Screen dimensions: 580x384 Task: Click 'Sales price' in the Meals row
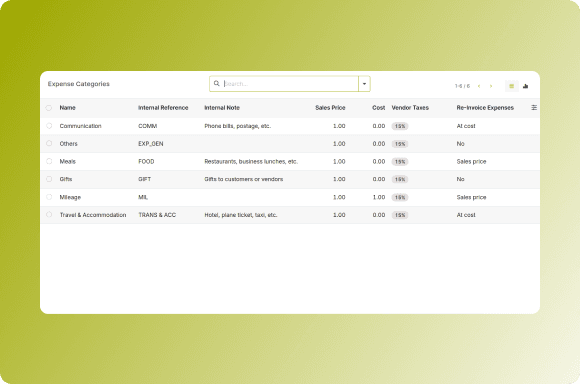(471, 161)
